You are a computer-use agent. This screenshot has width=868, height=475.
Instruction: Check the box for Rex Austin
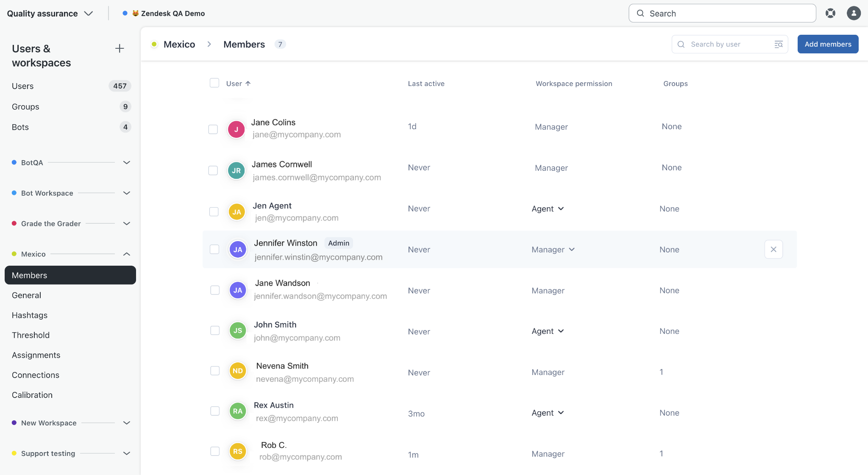(x=215, y=411)
